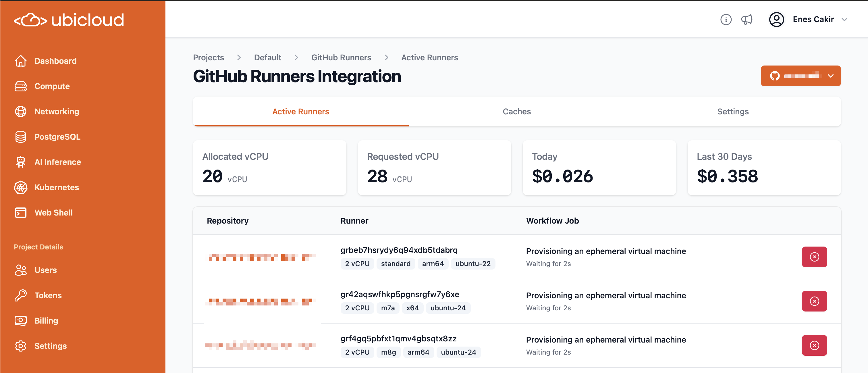Viewport: 868px width, 373px height.
Task: Open the Settings tab of GitHub Runners
Action: coord(733,111)
